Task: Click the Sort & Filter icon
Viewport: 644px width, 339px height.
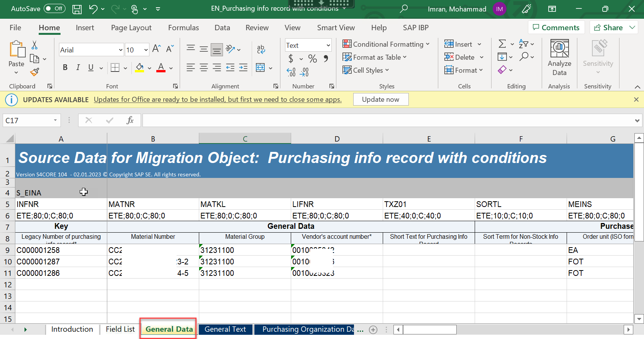Action: [x=524, y=44]
